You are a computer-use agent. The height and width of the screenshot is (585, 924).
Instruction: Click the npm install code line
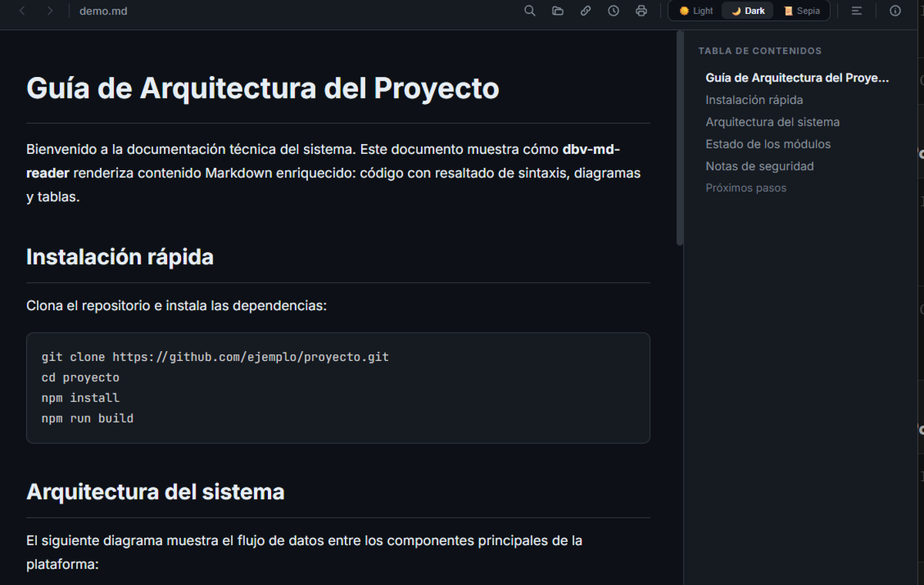click(80, 398)
